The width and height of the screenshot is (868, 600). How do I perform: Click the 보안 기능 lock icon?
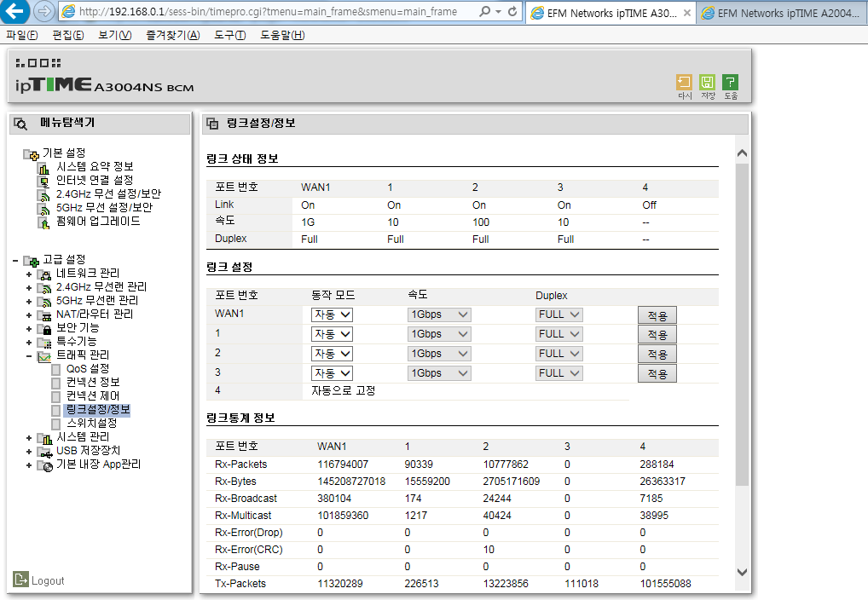(x=45, y=329)
